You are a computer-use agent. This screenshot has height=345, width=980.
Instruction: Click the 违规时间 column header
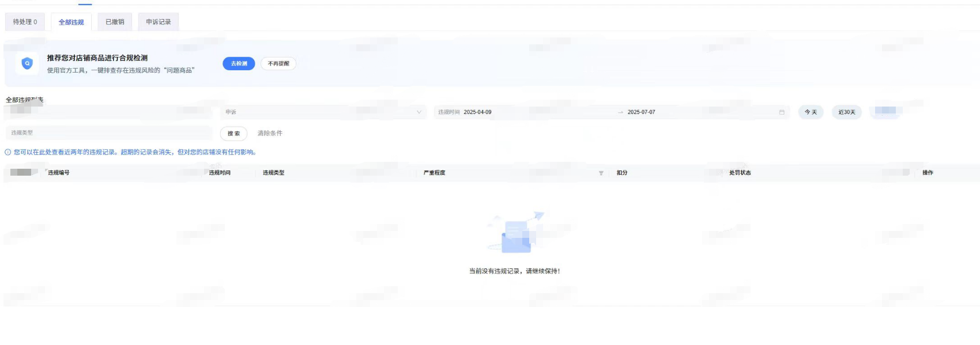[x=220, y=172]
